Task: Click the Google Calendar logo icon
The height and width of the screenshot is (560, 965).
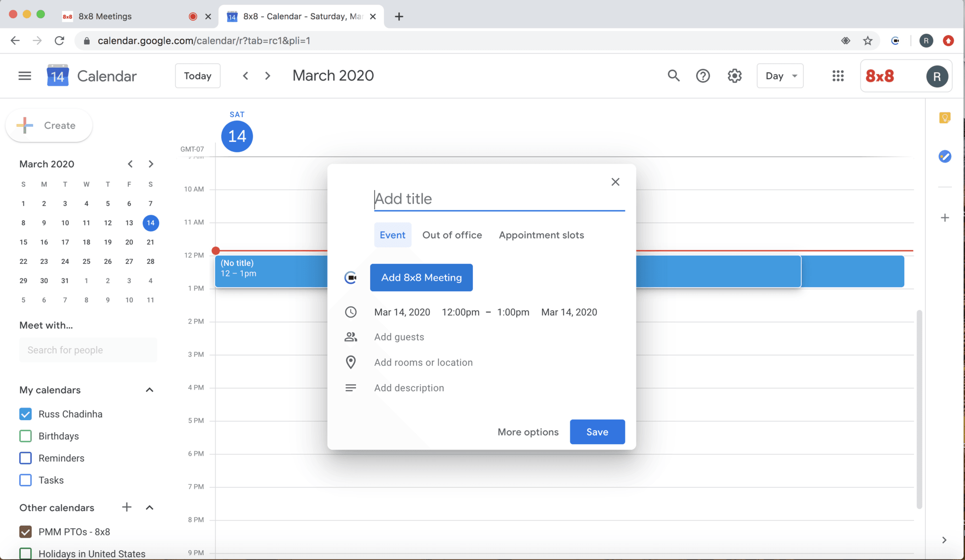Action: [x=57, y=76]
